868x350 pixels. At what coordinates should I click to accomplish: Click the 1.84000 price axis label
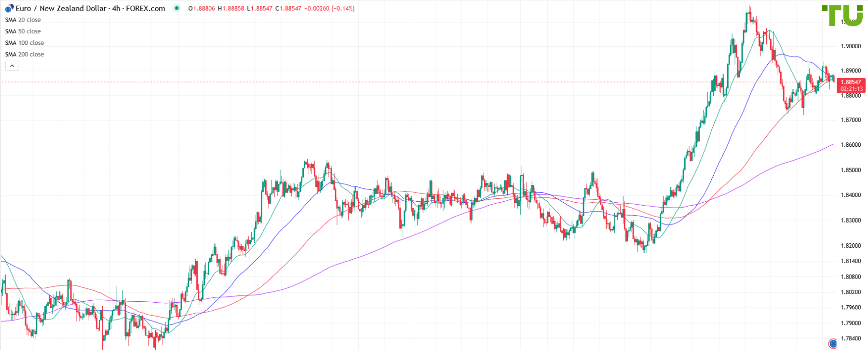click(851, 195)
